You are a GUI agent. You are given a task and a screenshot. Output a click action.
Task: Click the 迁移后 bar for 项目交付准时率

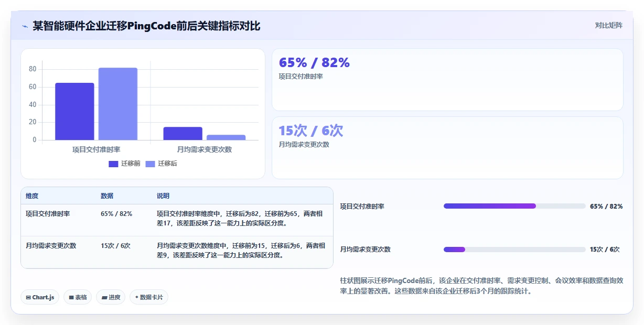[118, 104]
